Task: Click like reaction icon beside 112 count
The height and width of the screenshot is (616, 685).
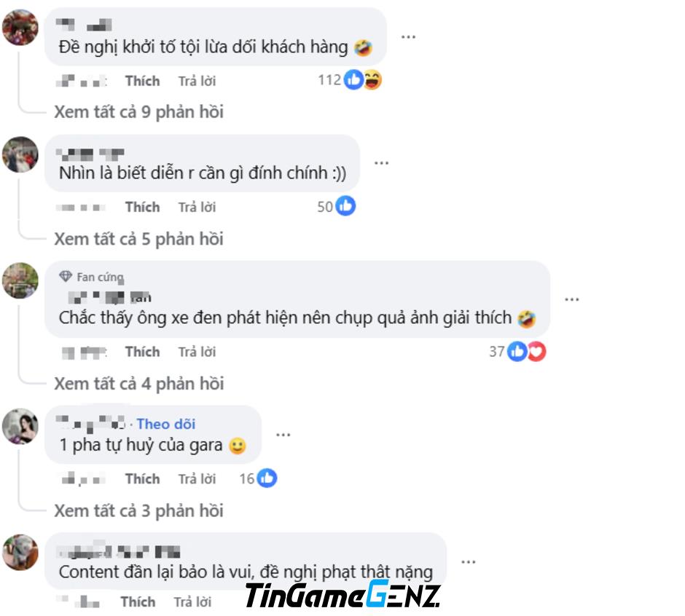Action: point(353,80)
